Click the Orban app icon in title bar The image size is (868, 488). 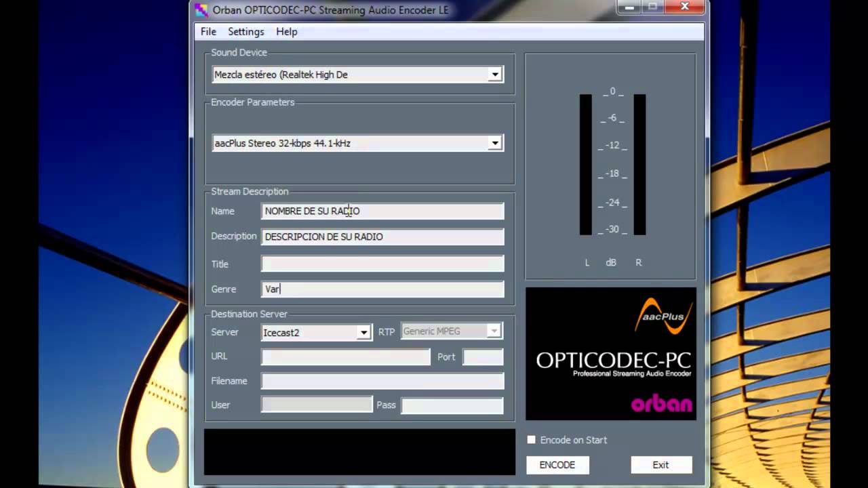(201, 10)
